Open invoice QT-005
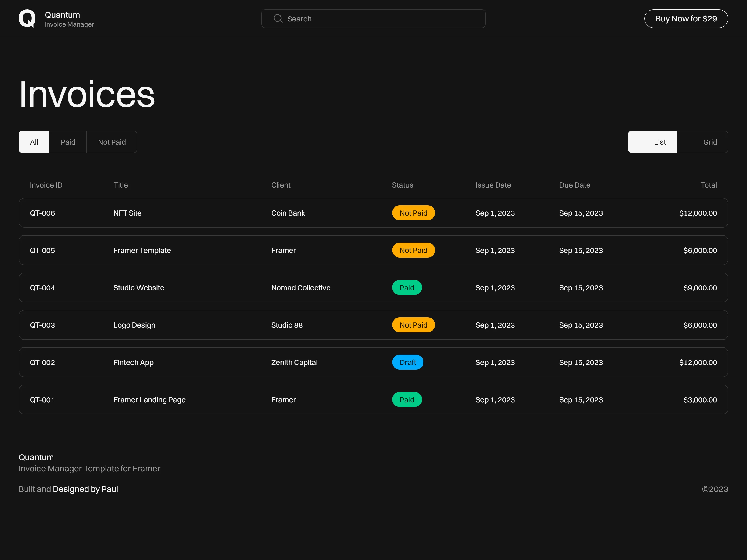The width and height of the screenshot is (747, 560). click(373, 250)
